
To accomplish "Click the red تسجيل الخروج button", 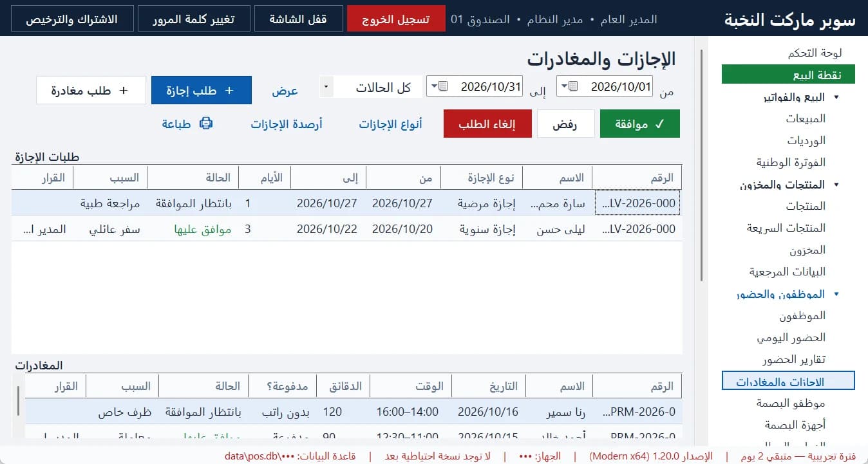I will [396, 19].
